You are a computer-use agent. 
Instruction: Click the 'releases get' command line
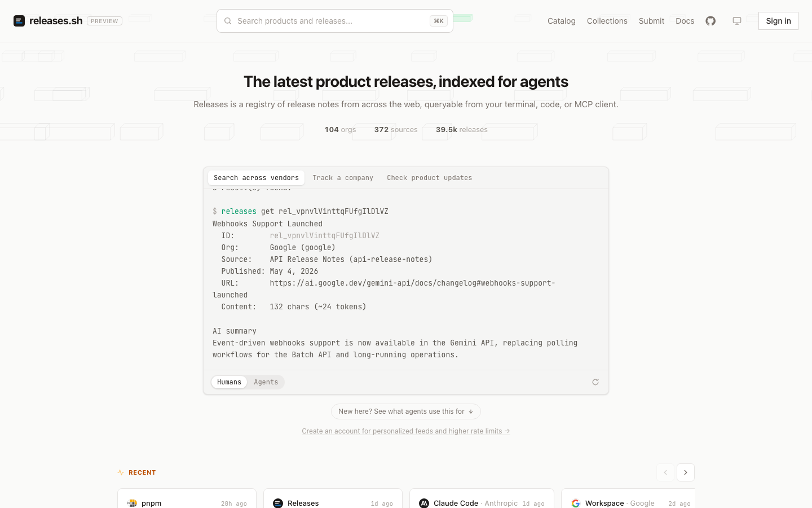[x=301, y=212]
